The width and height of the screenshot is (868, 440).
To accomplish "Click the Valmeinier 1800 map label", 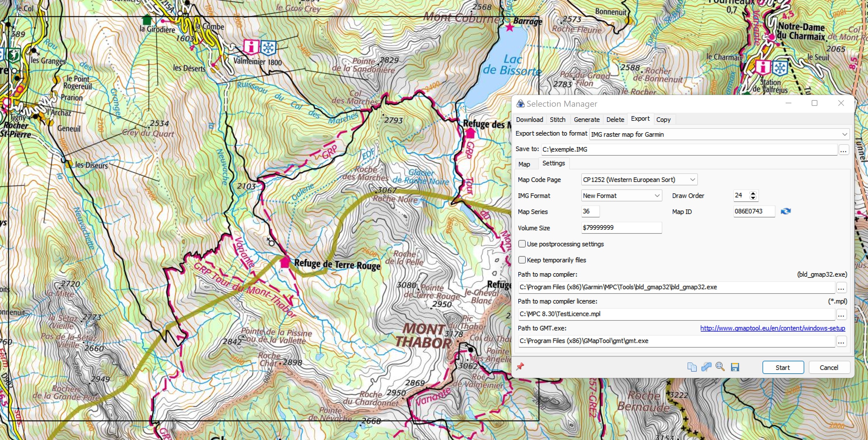I will (257, 62).
